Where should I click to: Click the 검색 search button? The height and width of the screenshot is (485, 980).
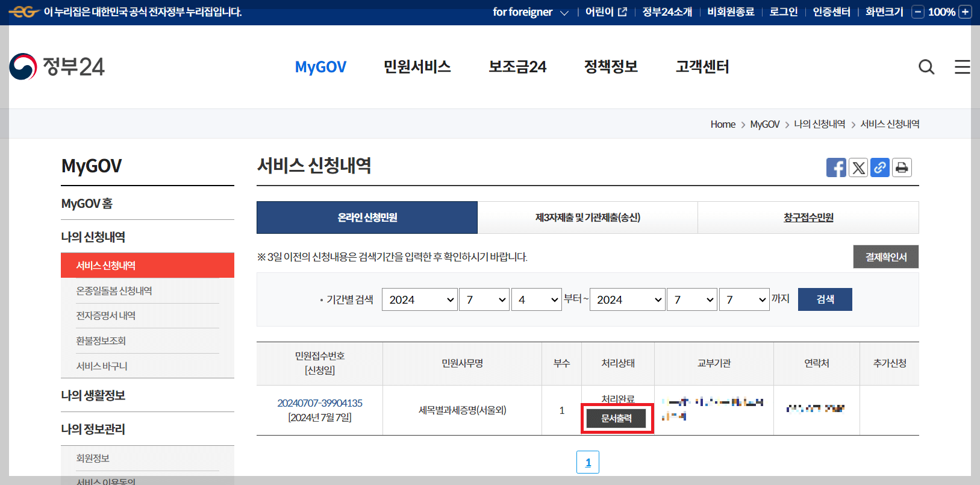825,299
